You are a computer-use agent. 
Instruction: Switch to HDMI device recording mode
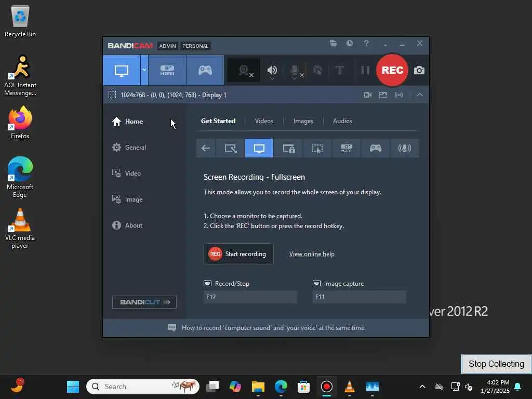point(167,70)
